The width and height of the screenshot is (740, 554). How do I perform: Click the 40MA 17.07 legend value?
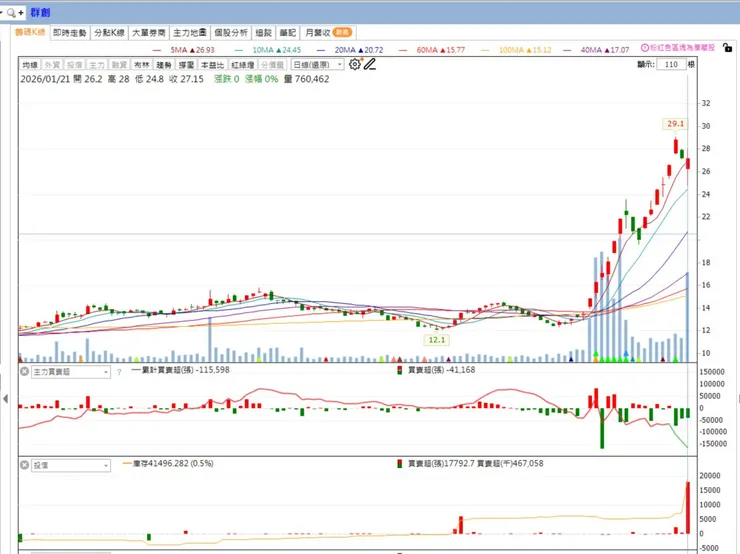pos(605,50)
